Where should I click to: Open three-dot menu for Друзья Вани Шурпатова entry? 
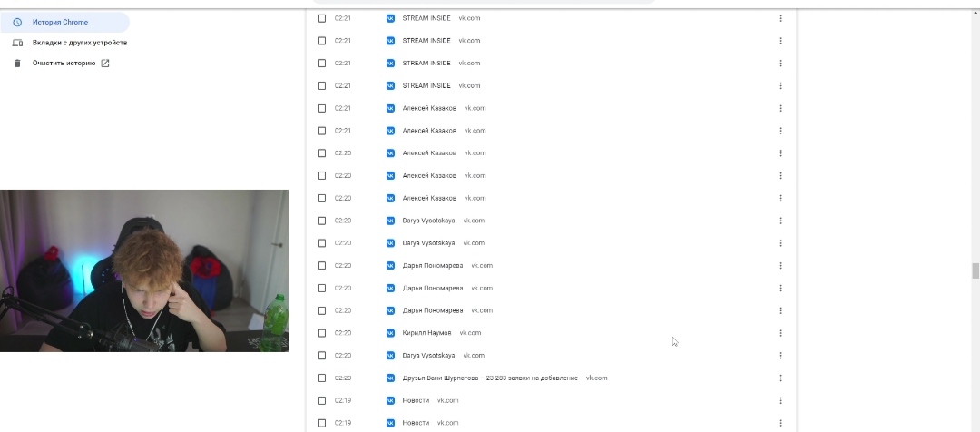click(780, 378)
